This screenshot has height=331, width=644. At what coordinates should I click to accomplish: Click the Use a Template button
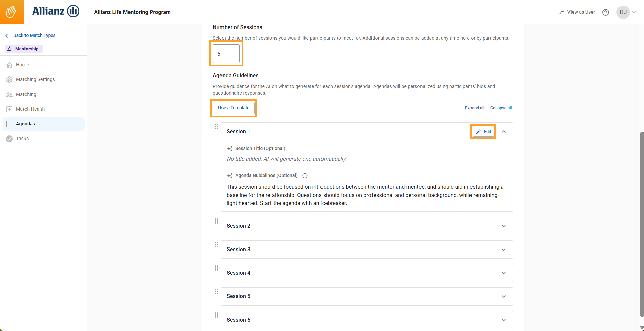pos(234,108)
